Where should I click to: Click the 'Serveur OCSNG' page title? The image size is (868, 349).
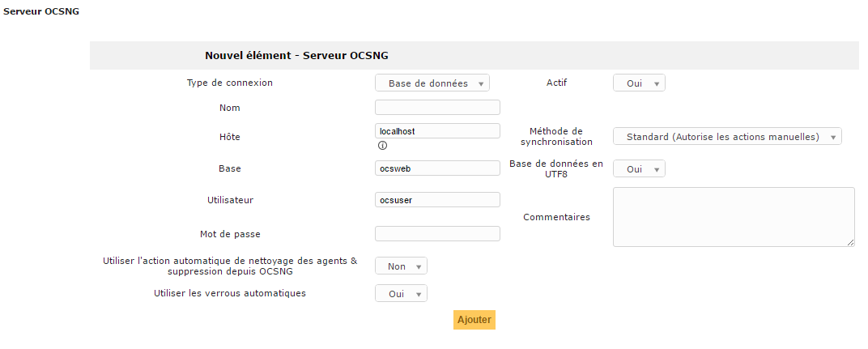pyautogui.click(x=41, y=11)
